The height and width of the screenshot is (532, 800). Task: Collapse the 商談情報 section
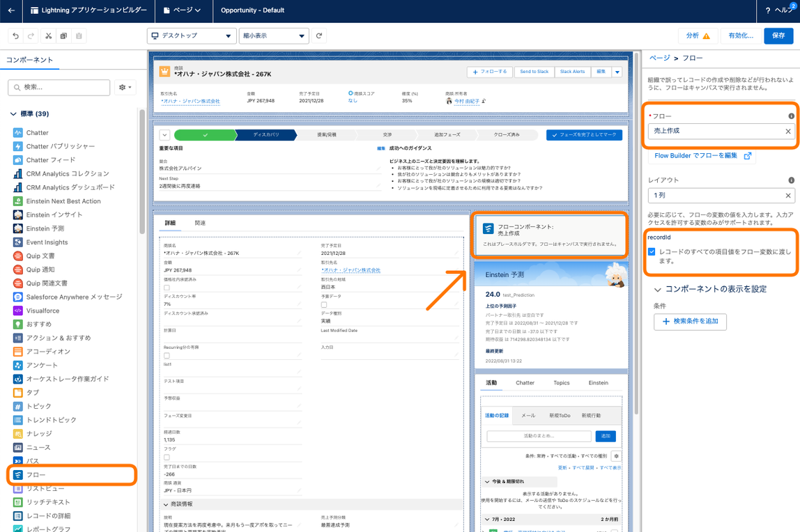[x=166, y=504]
